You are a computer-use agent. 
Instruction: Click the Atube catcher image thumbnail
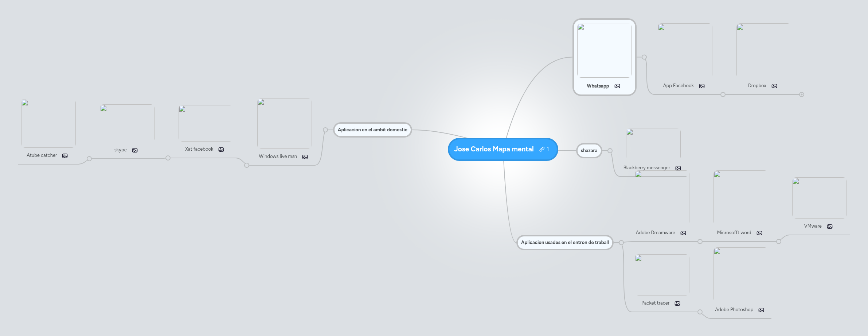(x=48, y=123)
